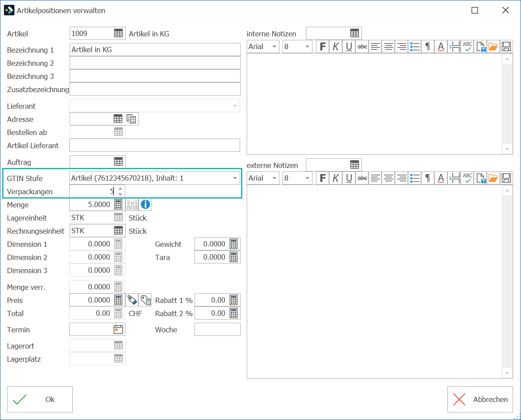
Task: Open the Arial font dropdown for interne Notizen
Action: pos(274,46)
